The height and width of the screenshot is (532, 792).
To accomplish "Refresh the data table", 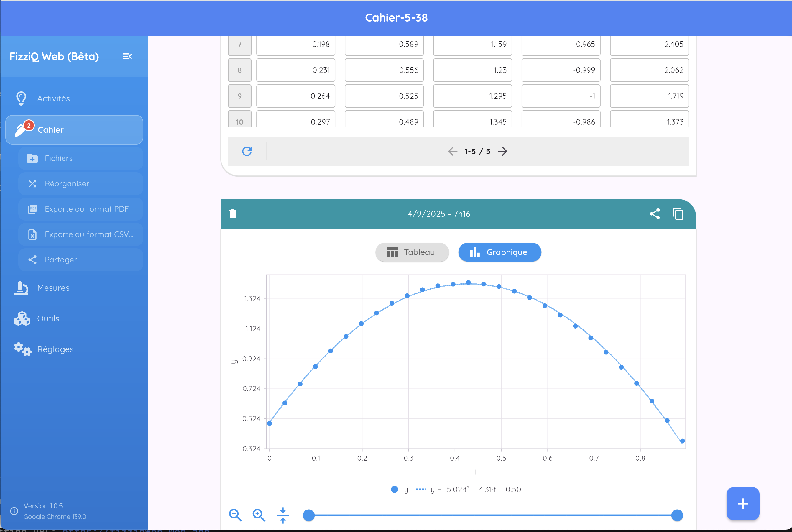I will (x=247, y=151).
